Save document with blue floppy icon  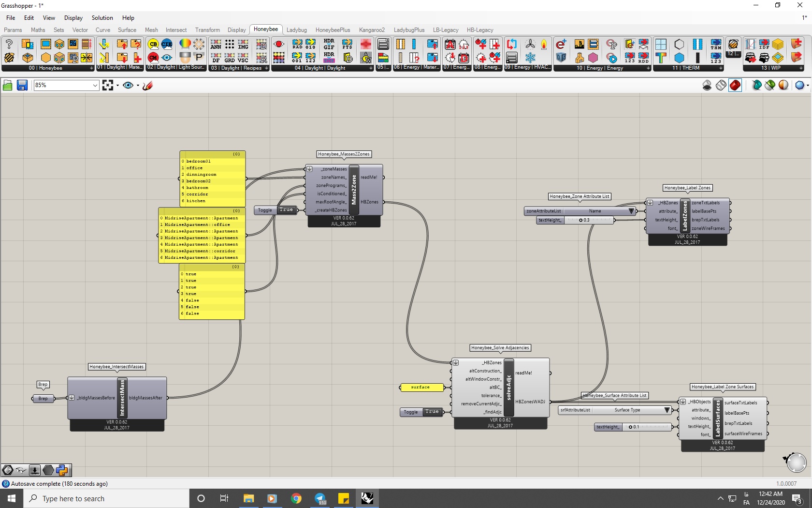coord(22,85)
